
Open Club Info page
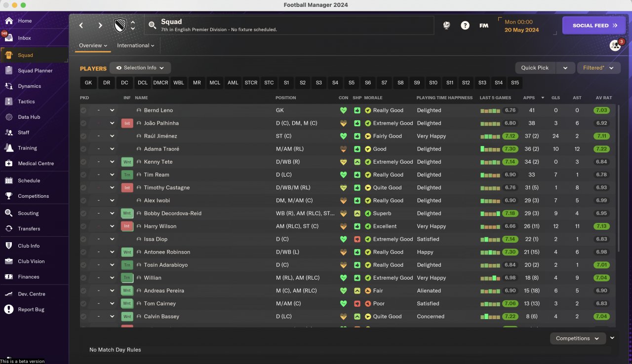click(x=29, y=246)
